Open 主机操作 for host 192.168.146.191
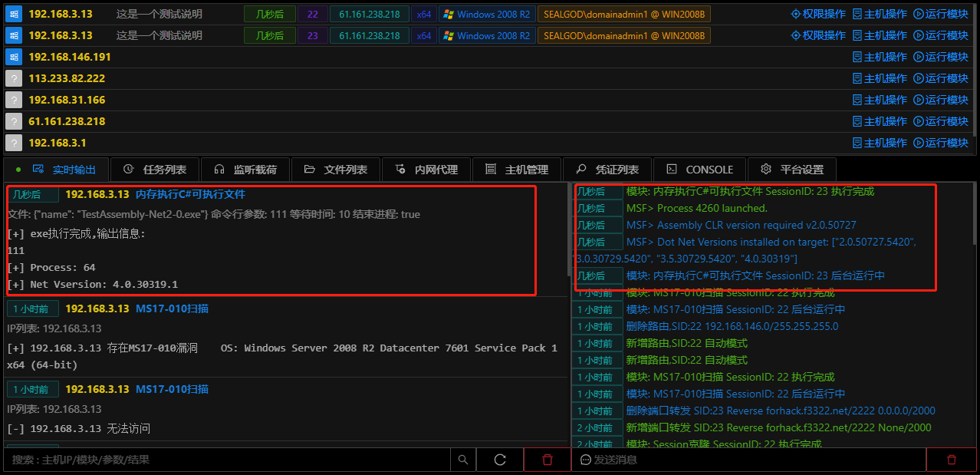Screen dimensions: 980x475 click(880, 57)
